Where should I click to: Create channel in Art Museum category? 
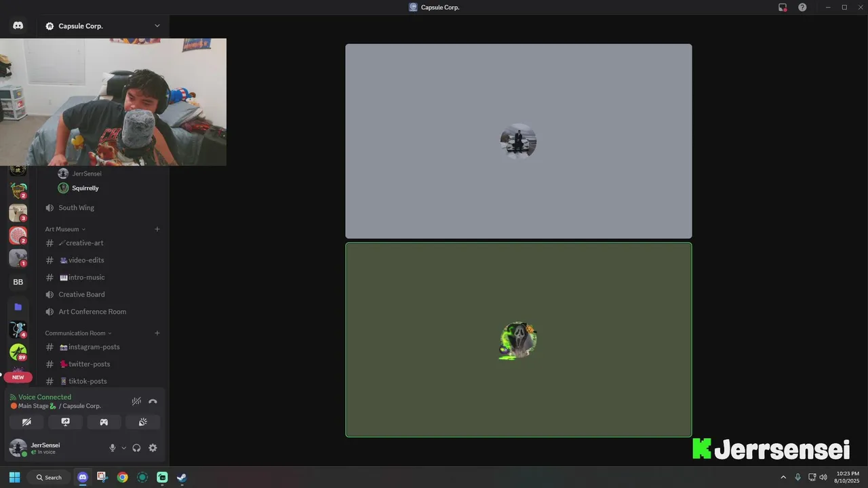(157, 229)
